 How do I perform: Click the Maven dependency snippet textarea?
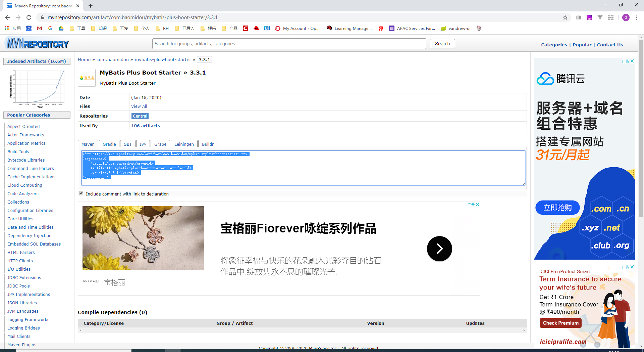tap(304, 168)
